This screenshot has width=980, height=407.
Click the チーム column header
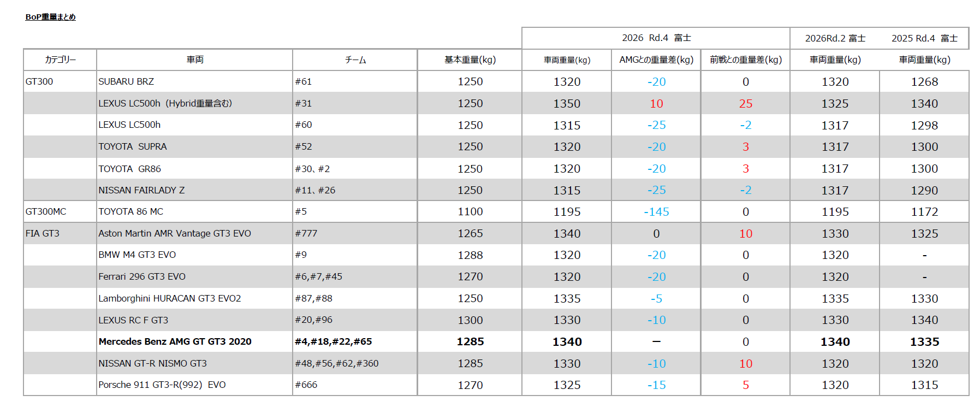point(355,60)
